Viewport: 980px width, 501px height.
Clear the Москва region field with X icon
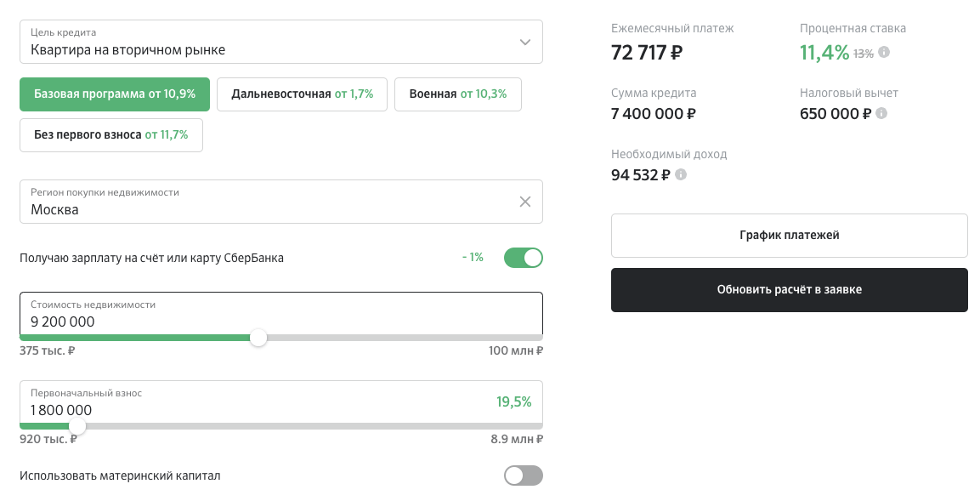pos(525,202)
